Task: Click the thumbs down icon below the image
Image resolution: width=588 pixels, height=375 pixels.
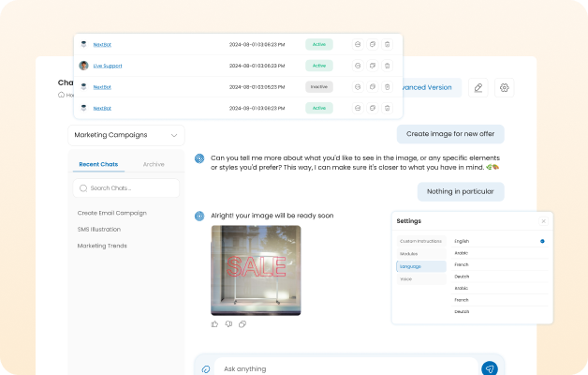Action: coord(228,324)
